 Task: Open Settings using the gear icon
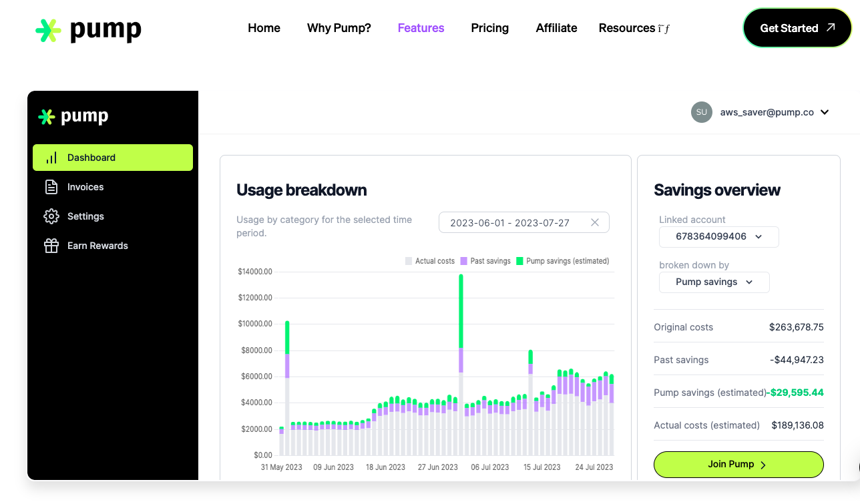[52, 216]
